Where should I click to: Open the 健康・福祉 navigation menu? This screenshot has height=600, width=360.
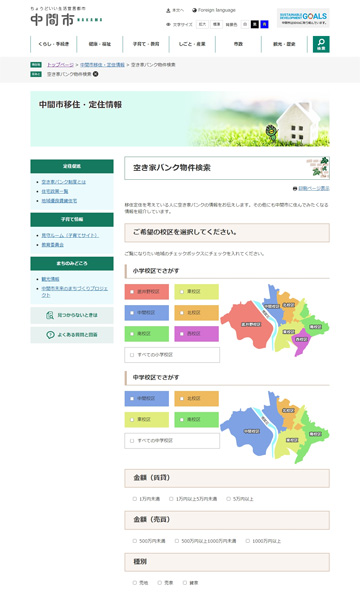[x=100, y=44]
